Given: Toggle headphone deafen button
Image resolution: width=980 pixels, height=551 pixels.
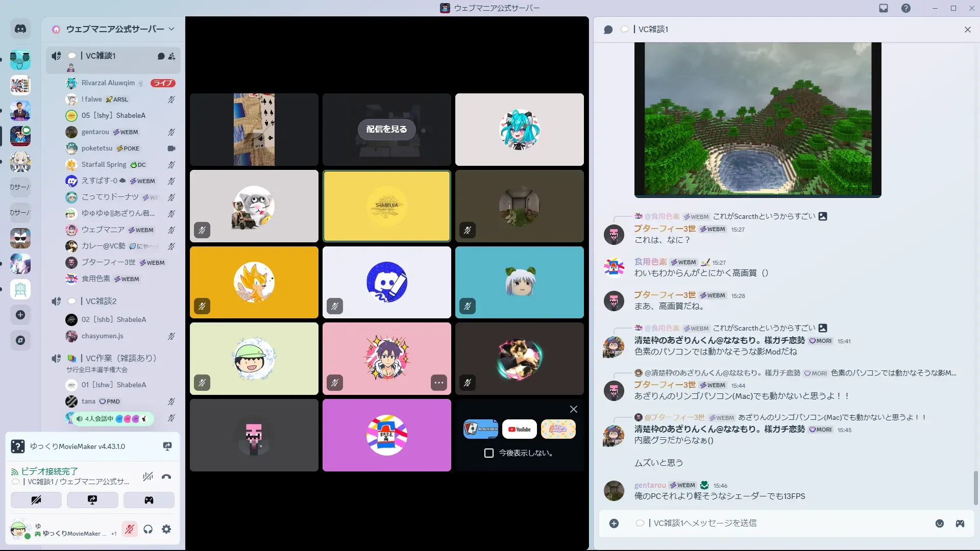Looking at the screenshot, I should tap(148, 530).
